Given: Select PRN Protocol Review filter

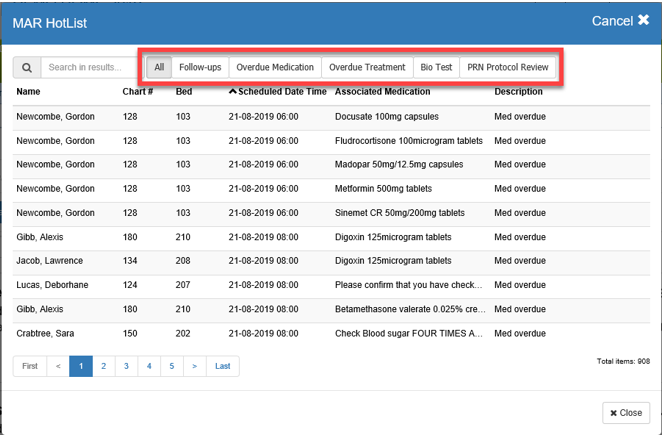Looking at the screenshot, I should pos(508,68).
